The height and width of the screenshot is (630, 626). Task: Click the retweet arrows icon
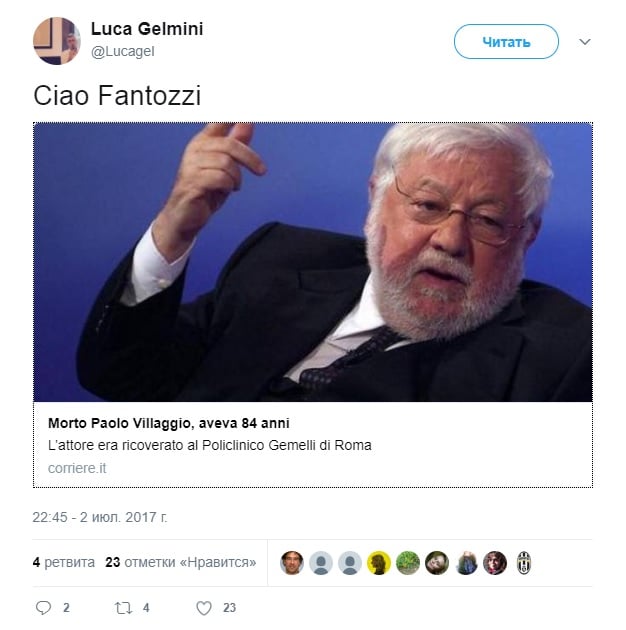click(x=123, y=608)
